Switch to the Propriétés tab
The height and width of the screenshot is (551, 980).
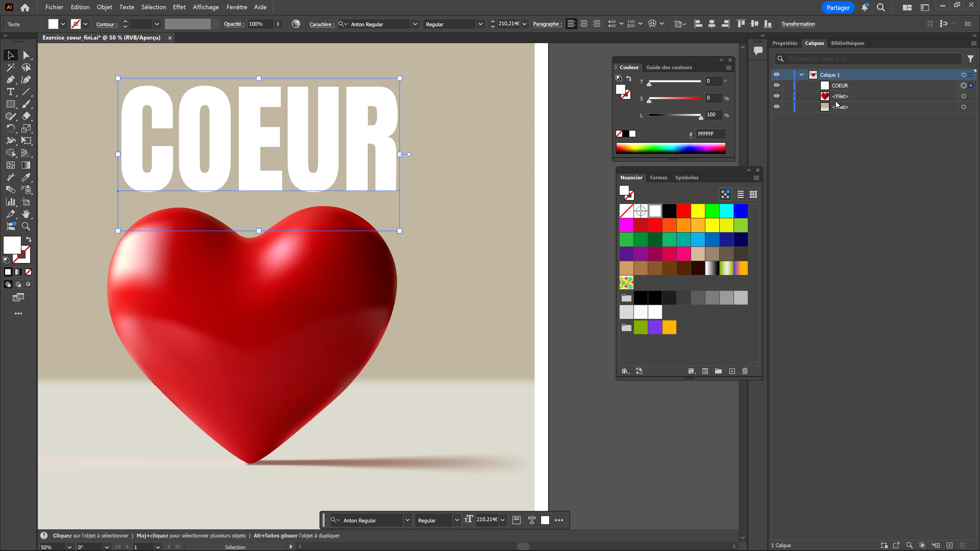[785, 43]
